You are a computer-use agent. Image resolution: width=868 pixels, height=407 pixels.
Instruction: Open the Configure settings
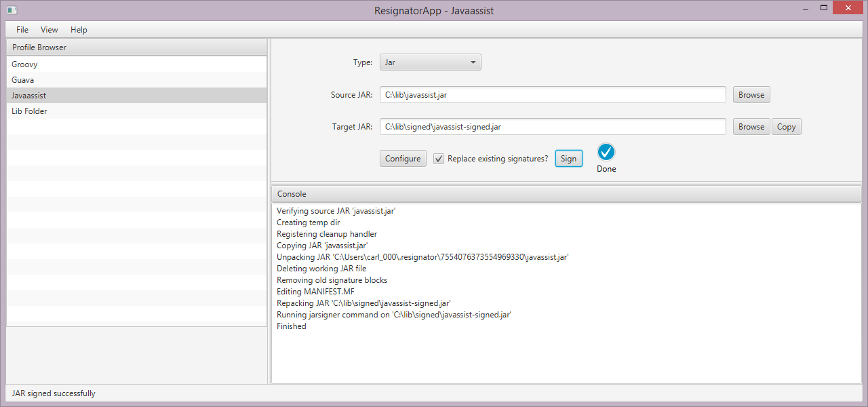pos(403,159)
